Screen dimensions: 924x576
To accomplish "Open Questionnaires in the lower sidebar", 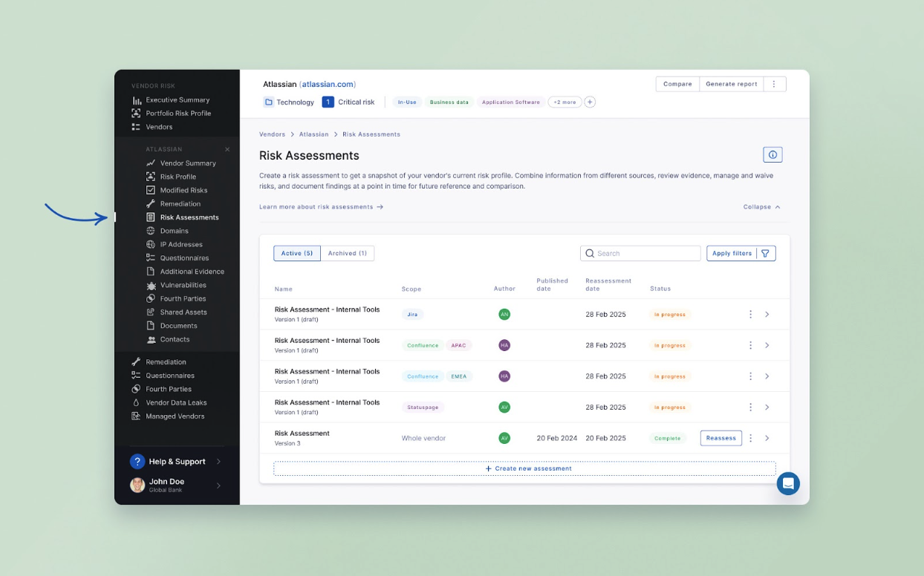I will coord(170,376).
